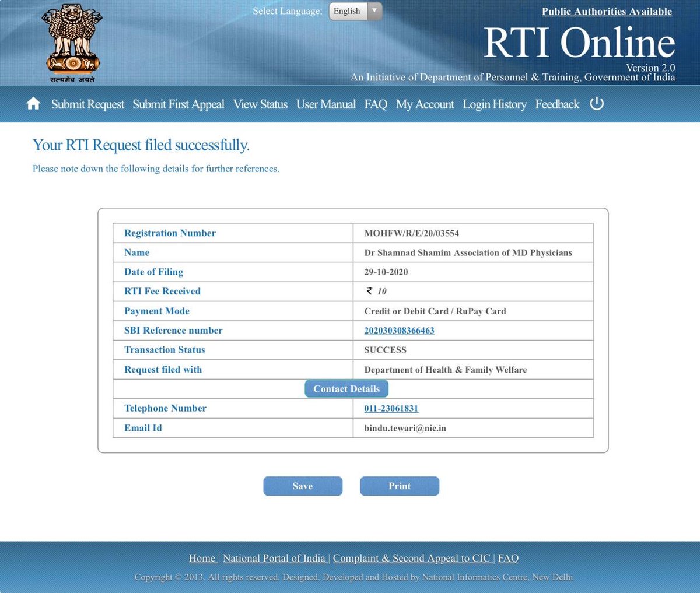Screen dimensions: 700x593
Task: Click the RTI Fee Received label
Action: [x=162, y=292]
